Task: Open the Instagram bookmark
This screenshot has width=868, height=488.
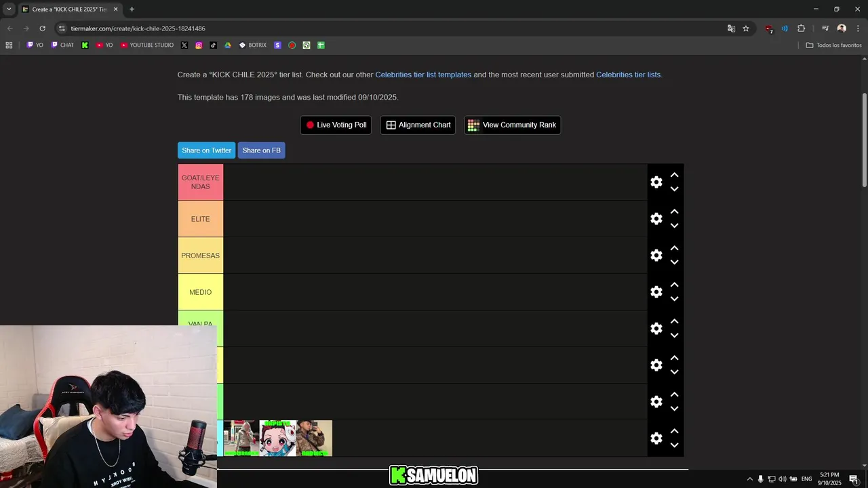Action: tap(199, 45)
